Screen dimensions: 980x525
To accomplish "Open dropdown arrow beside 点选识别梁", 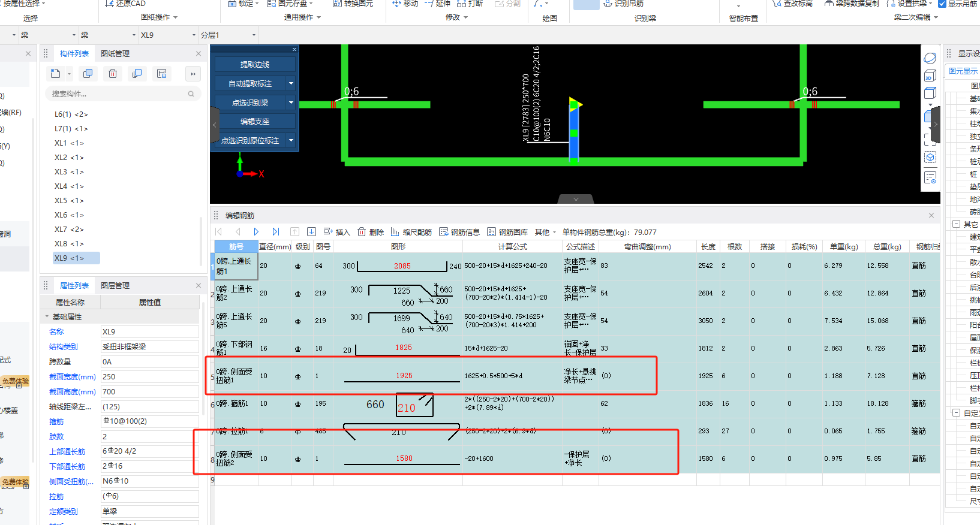I will [x=291, y=102].
